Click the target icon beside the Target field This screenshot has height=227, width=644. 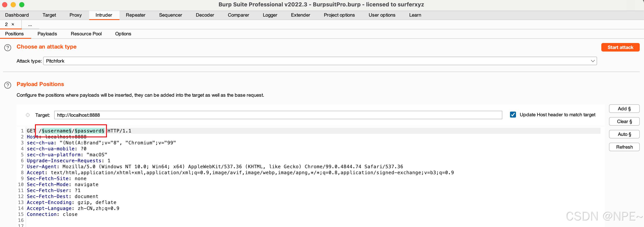(x=28, y=115)
